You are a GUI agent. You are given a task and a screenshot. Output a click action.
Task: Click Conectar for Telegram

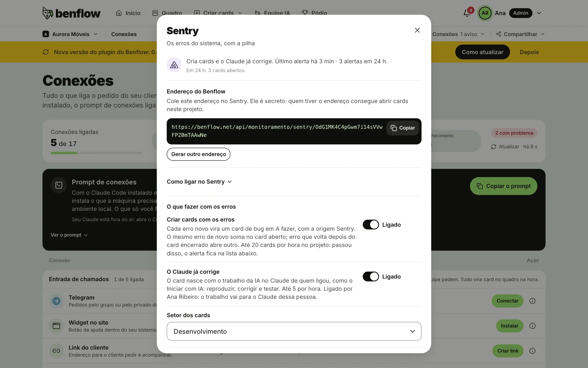[508, 301]
